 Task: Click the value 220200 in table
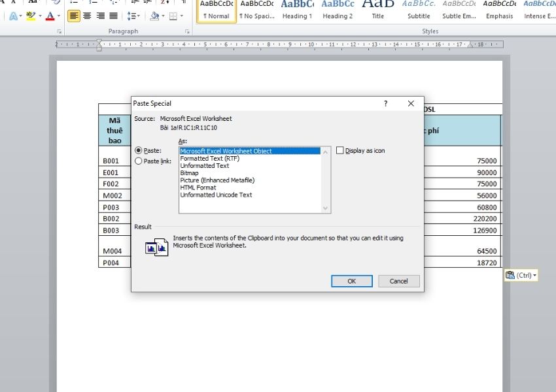(485, 218)
